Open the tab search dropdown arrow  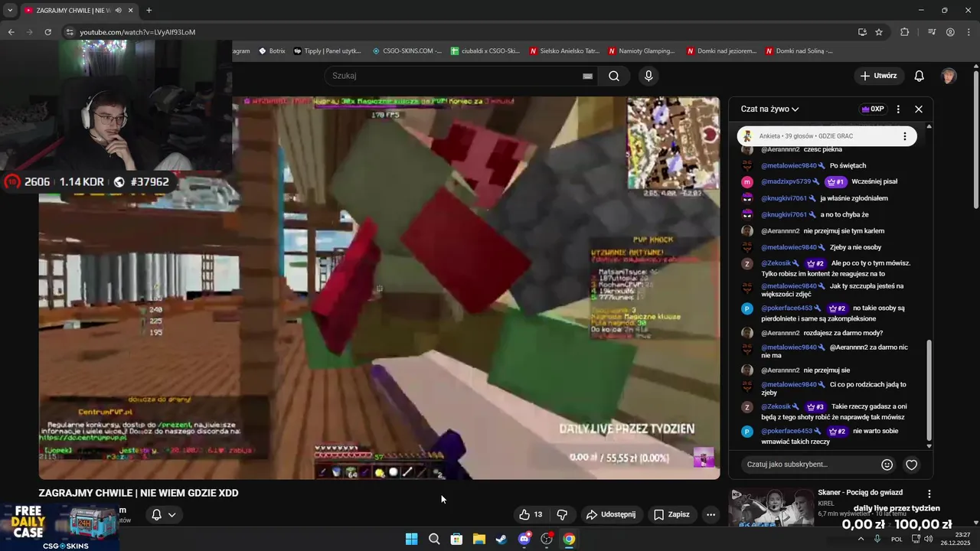(10, 11)
